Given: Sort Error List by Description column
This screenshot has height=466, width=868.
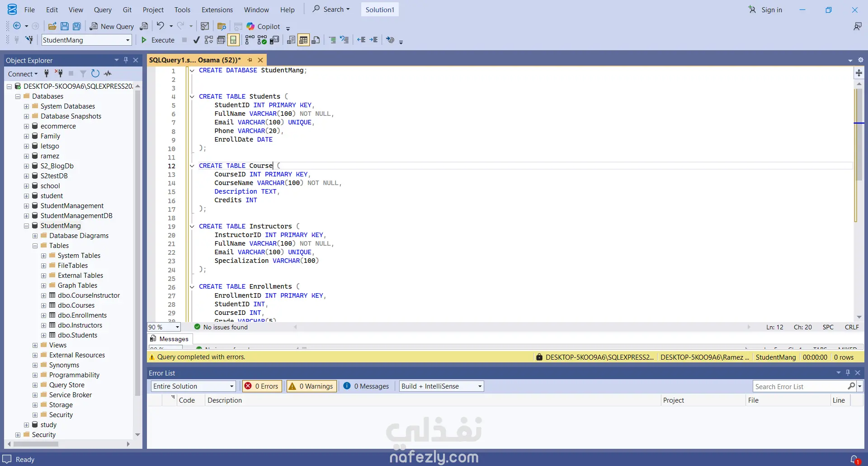Looking at the screenshot, I should point(432,400).
